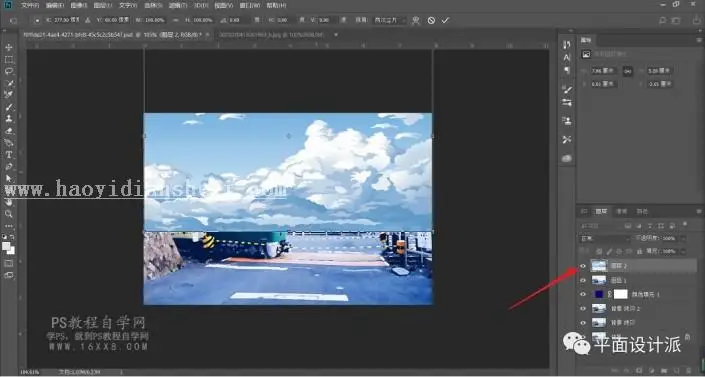Select the Path Selection tool

[9, 179]
